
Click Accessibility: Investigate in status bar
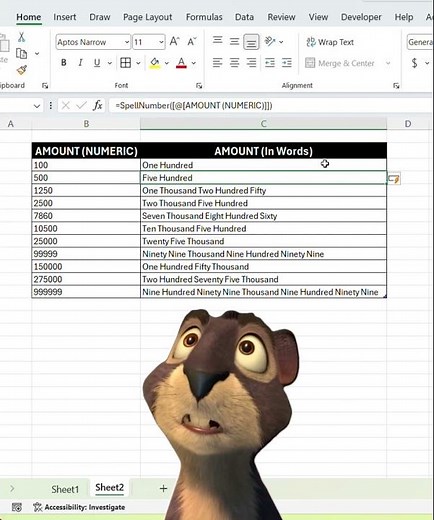coord(79,507)
